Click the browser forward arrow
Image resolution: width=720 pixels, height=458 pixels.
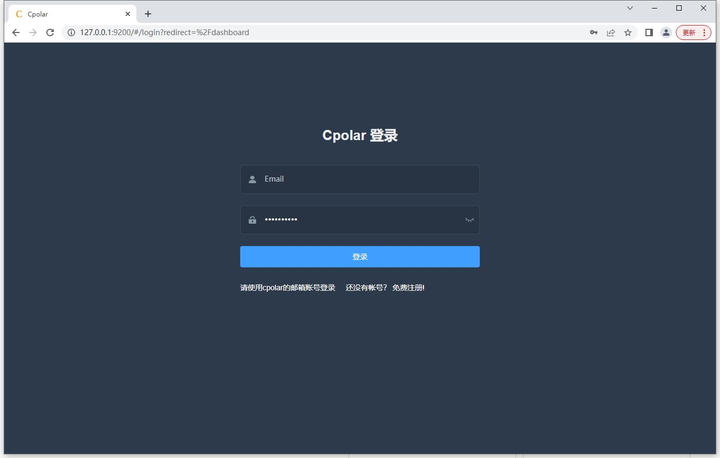[33, 33]
